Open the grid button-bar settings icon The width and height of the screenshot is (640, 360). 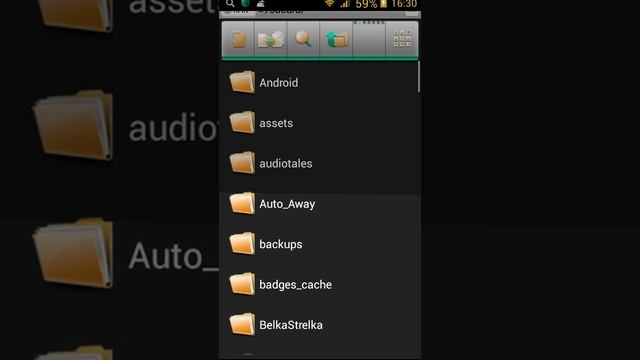click(x=402, y=40)
